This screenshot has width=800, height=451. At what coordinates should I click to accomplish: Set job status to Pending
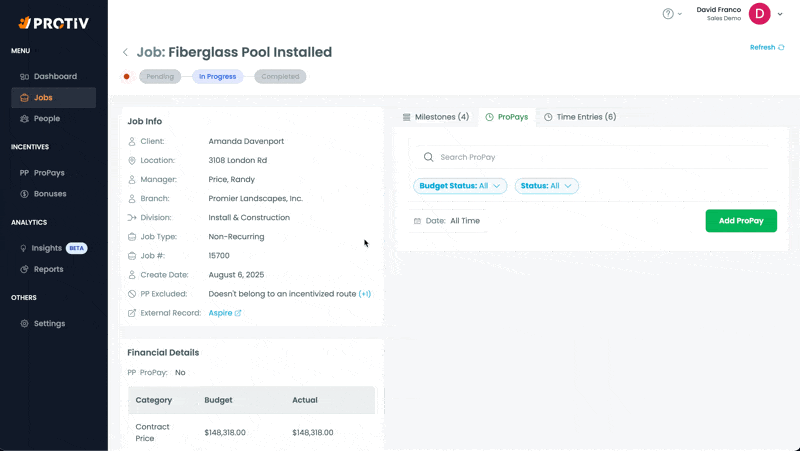point(160,76)
